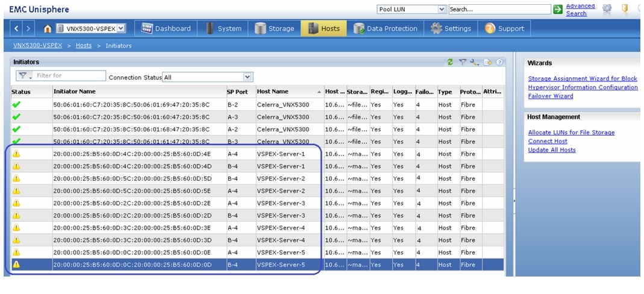Click the home icon in navigation bar
644x294 pixels.
pyautogui.click(x=47, y=28)
